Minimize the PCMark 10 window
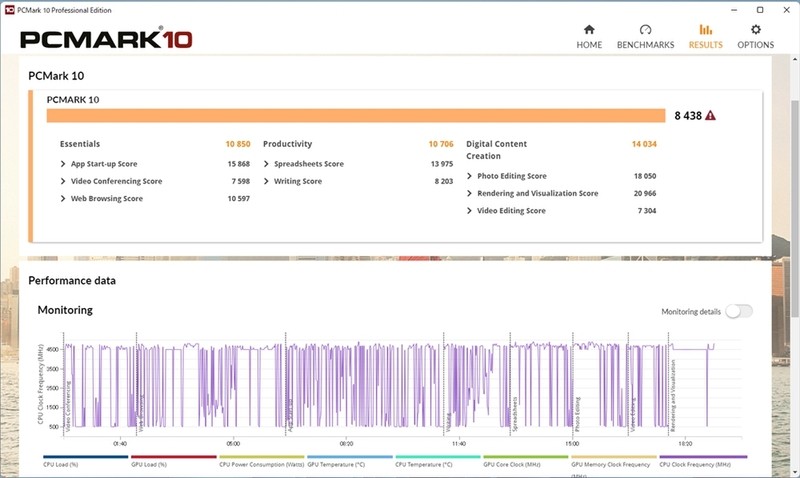The image size is (800, 478). coord(734,10)
